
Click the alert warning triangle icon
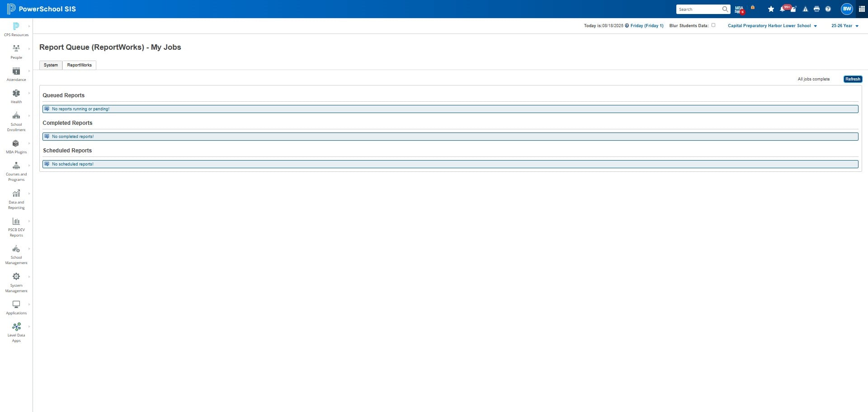click(x=805, y=9)
